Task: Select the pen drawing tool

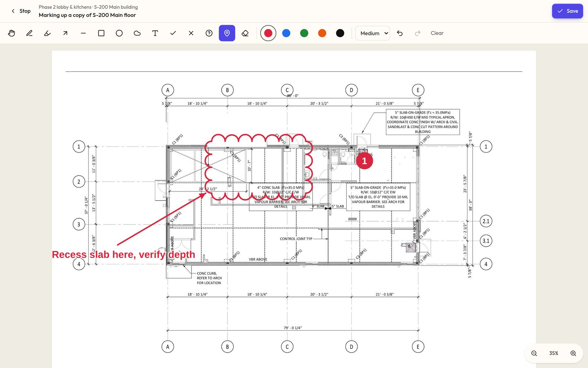Action: point(29,33)
